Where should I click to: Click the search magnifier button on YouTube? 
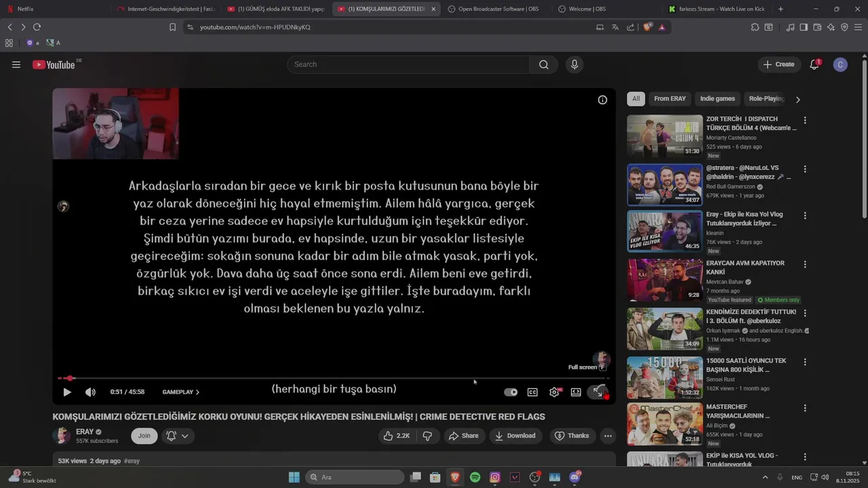544,64
